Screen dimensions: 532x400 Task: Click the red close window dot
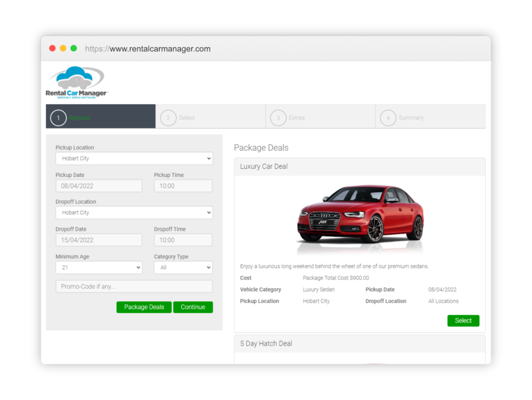pyautogui.click(x=52, y=48)
